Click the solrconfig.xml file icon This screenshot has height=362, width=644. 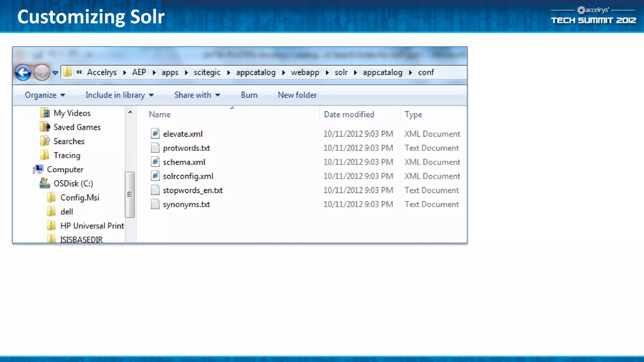coord(155,176)
